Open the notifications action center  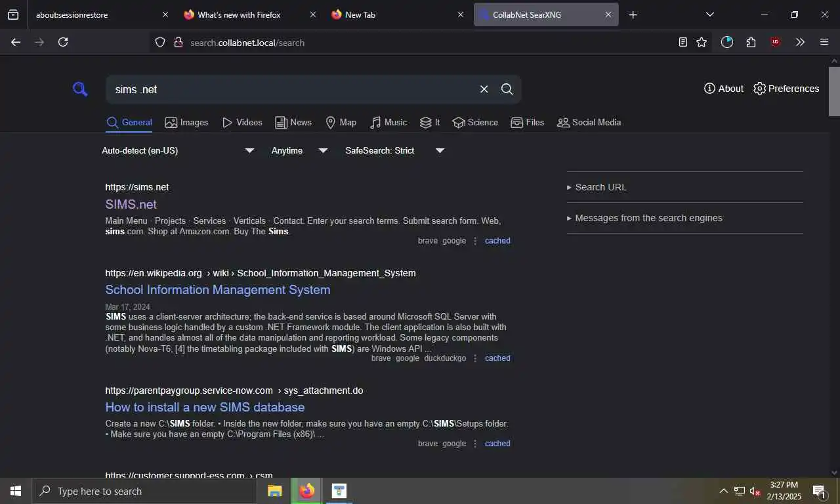point(819,491)
